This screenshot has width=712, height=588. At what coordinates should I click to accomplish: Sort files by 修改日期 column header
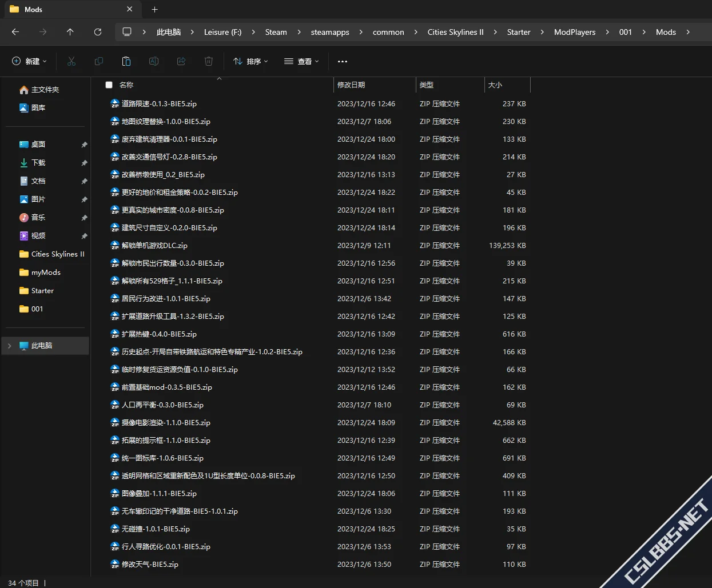coord(351,85)
